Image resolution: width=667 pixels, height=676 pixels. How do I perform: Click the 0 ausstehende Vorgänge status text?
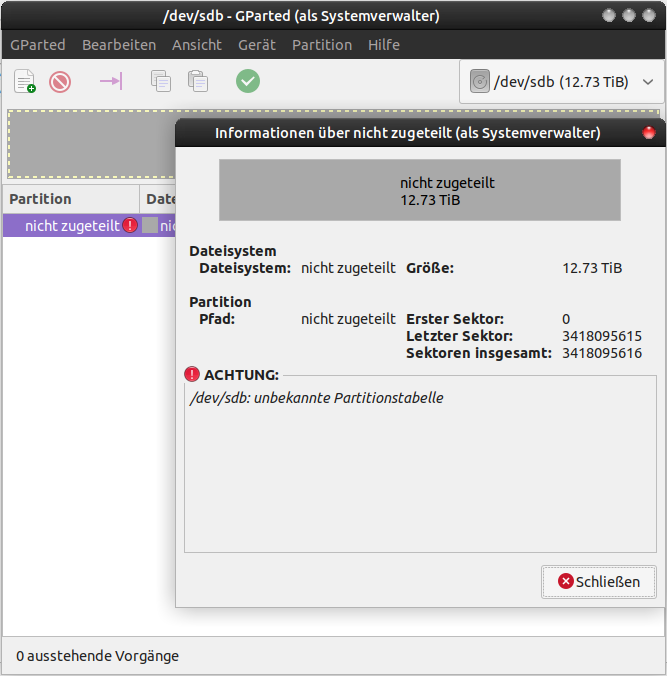(97, 656)
